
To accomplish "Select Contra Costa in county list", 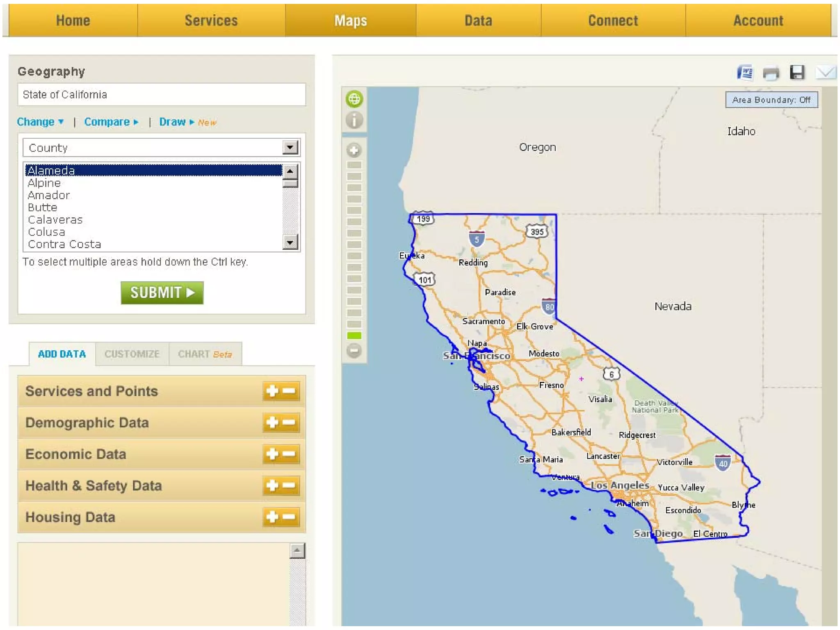I will [64, 244].
